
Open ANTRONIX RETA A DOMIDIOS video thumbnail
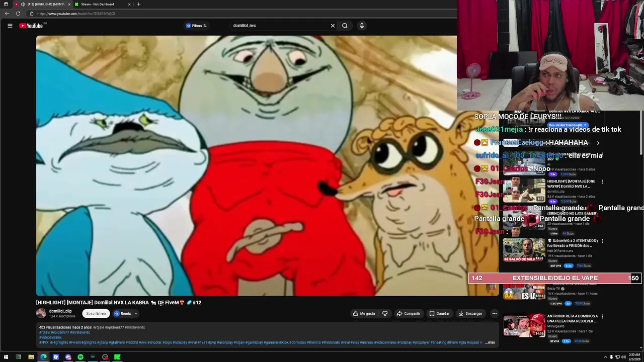coord(524,325)
